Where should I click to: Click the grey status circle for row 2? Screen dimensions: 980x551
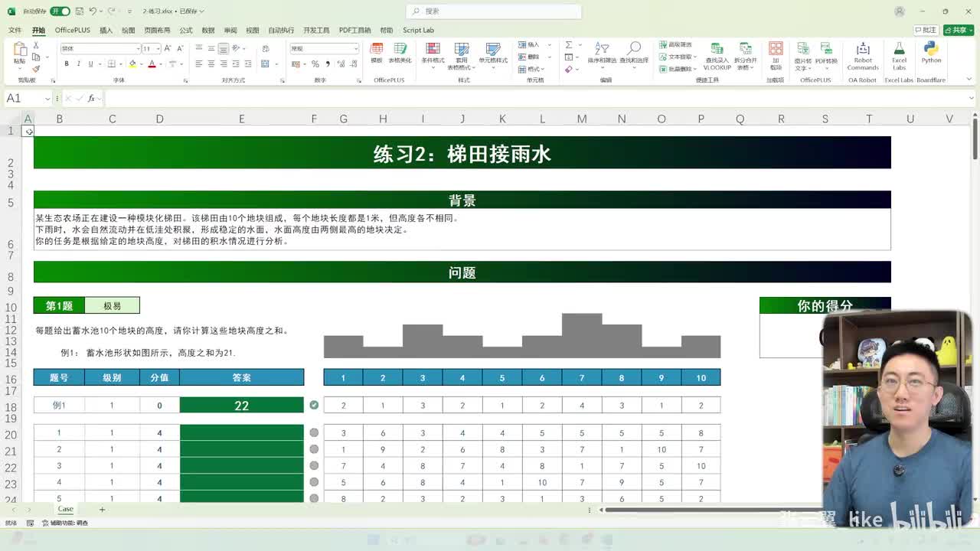click(314, 449)
